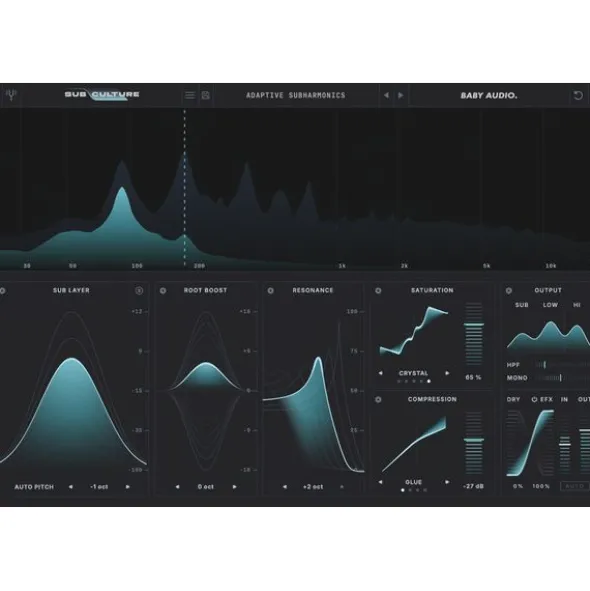Click the -27 dB compression value

[474, 486]
